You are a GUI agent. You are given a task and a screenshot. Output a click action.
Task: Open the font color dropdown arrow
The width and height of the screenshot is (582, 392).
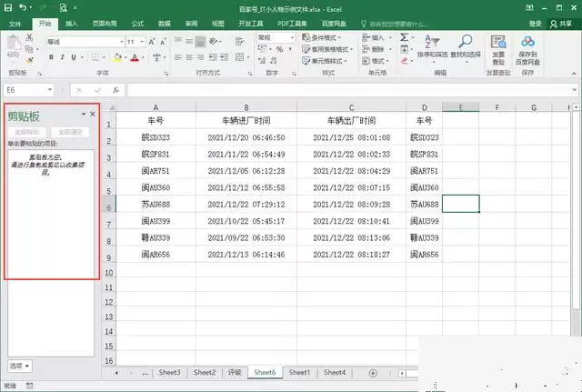click(x=142, y=57)
